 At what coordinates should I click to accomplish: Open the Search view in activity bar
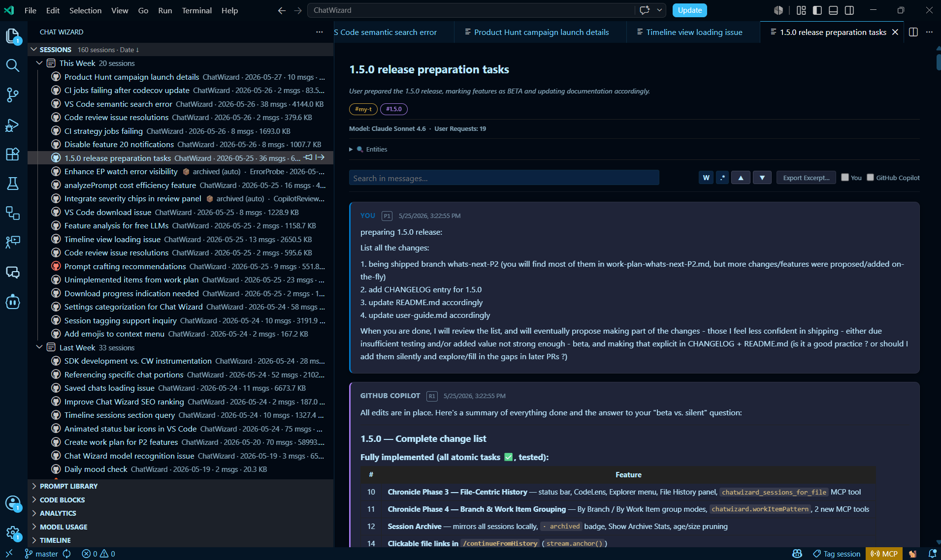click(x=13, y=65)
